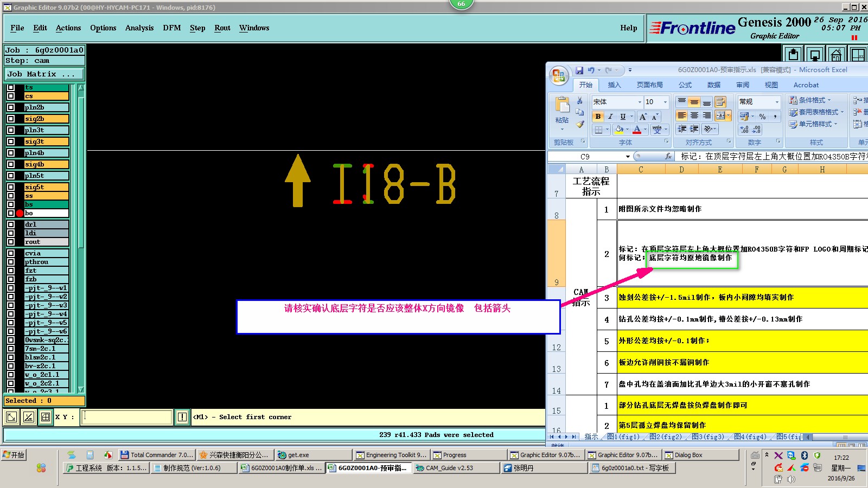Center cell text horizontally

[x=694, y=115]
